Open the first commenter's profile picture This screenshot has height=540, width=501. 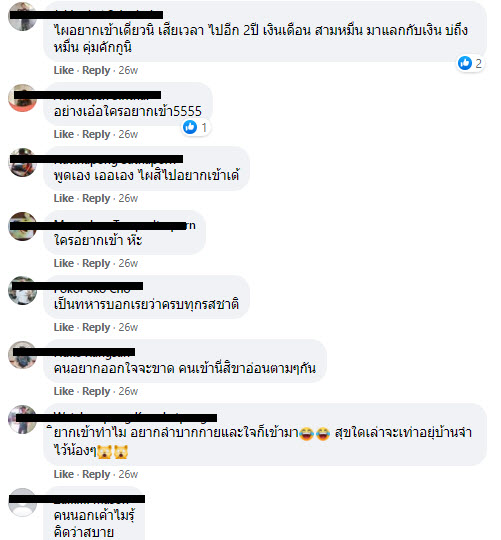point(22,17)
